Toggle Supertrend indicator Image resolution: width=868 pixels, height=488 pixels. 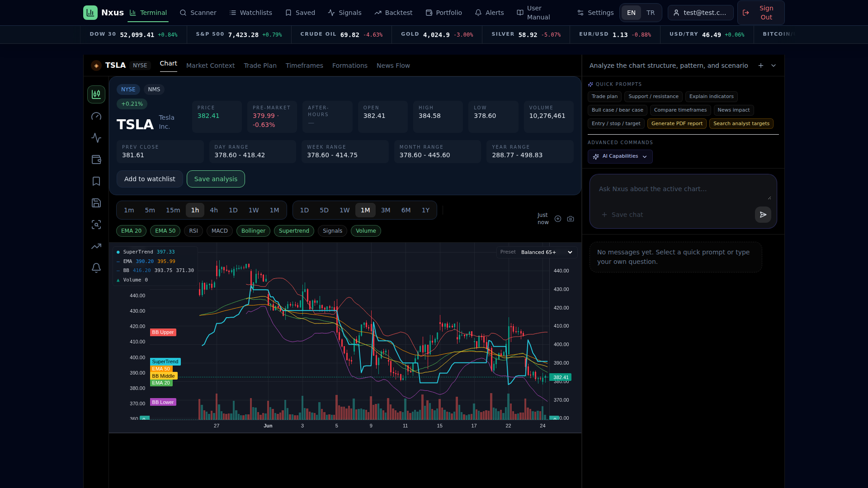coord(294,231)
